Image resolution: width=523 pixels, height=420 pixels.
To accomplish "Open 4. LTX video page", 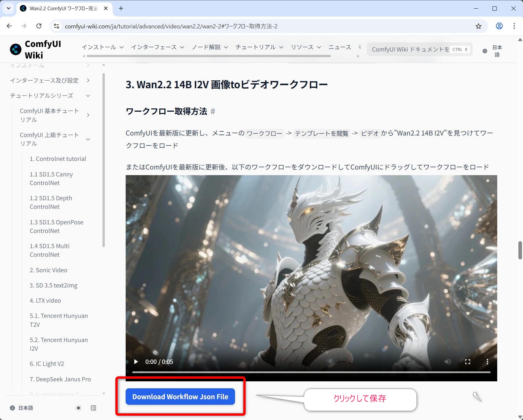I will click(45, 301).
